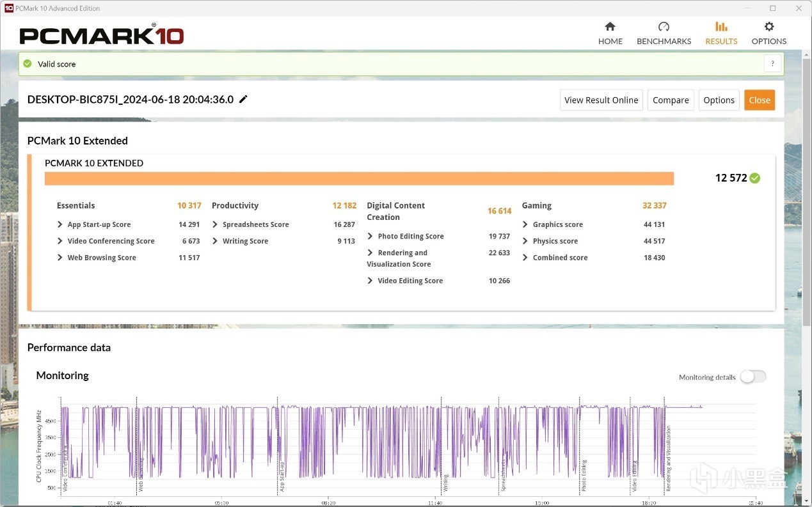
Task: Select the Productivity score 12 182
Action: (x=344, y=205)
